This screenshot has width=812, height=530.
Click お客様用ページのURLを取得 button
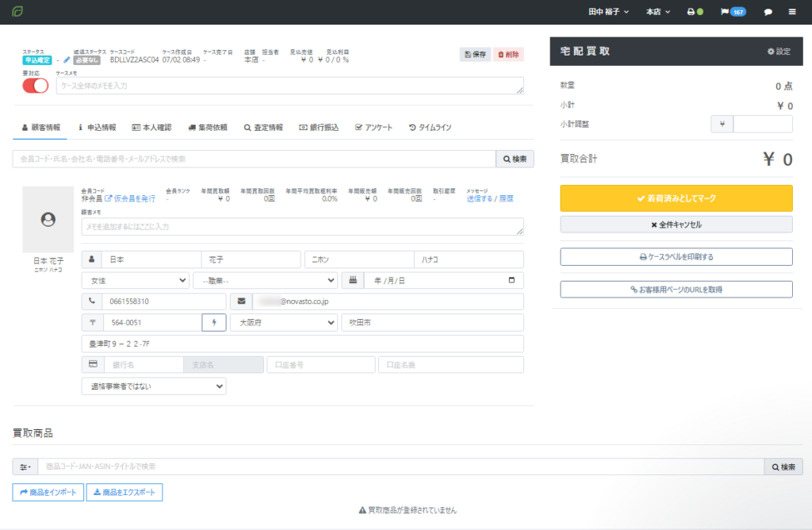coord(676,289)
